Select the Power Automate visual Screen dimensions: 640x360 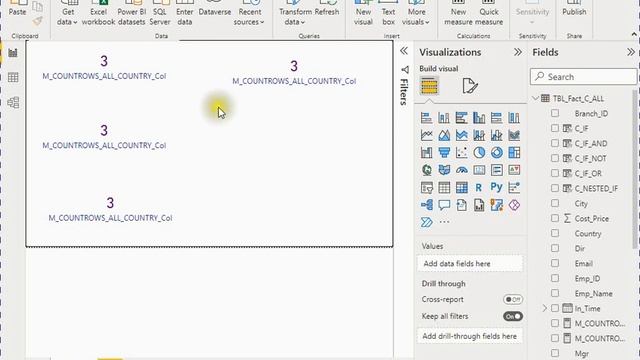pyautogui.click(x=427, y=222)
